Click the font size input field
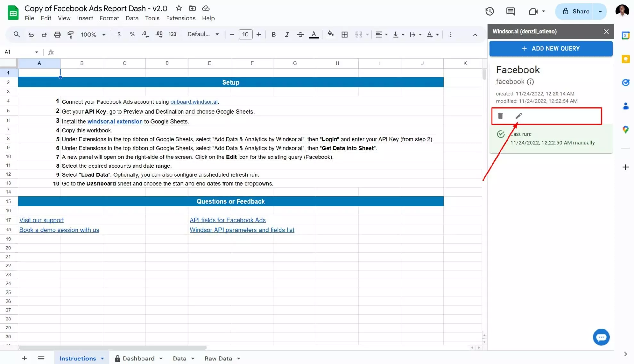The height and width of the screenshot is (364, 634). coord(245,35)
